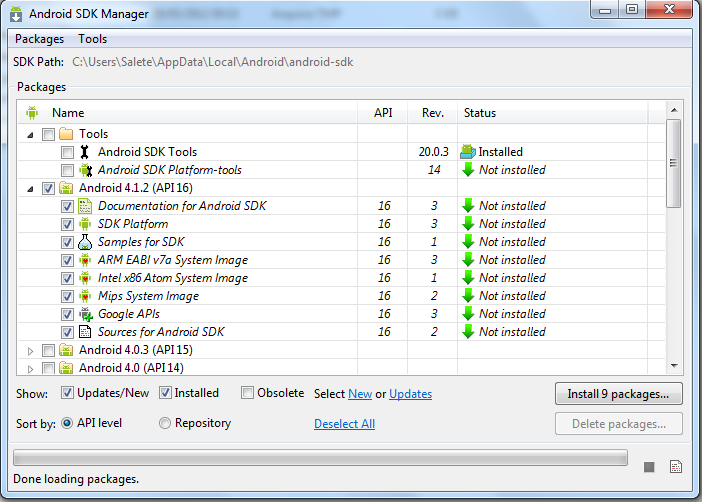Click the stop square icon beside progress bar

point(649,467)
